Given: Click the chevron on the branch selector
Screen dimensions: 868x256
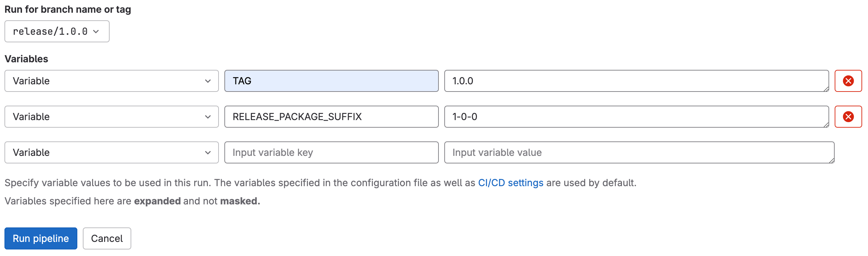Looking at the screenshot, I should pyautogui.click(x=97, y=31).
